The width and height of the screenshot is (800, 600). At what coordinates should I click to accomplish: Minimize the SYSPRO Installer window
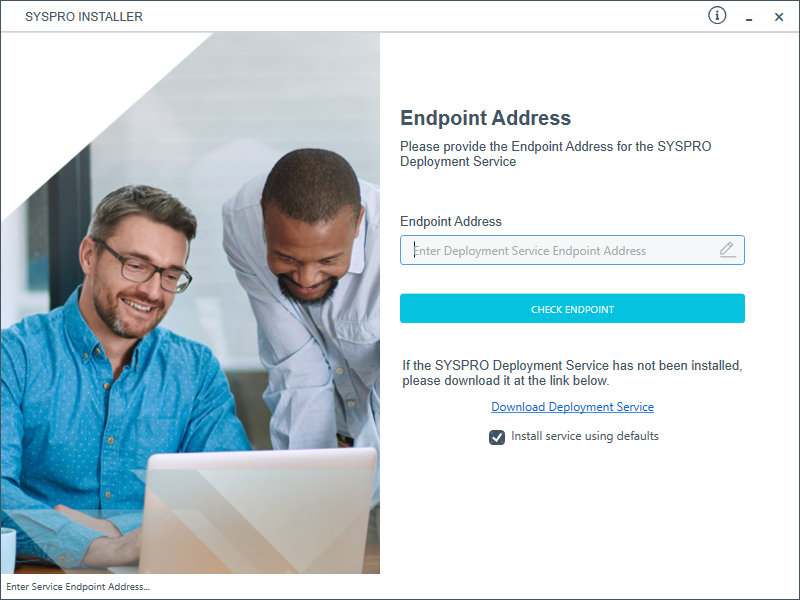(749, 18)
